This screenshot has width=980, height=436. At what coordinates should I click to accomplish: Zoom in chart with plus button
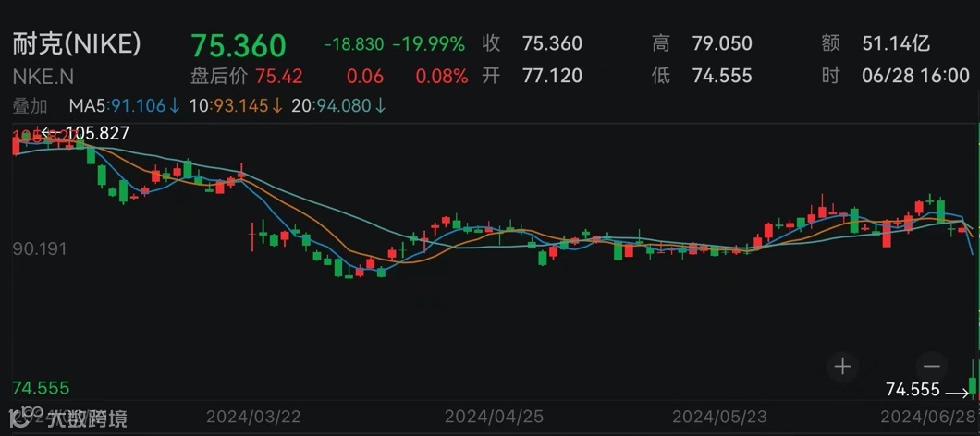(x=842, y=367)
